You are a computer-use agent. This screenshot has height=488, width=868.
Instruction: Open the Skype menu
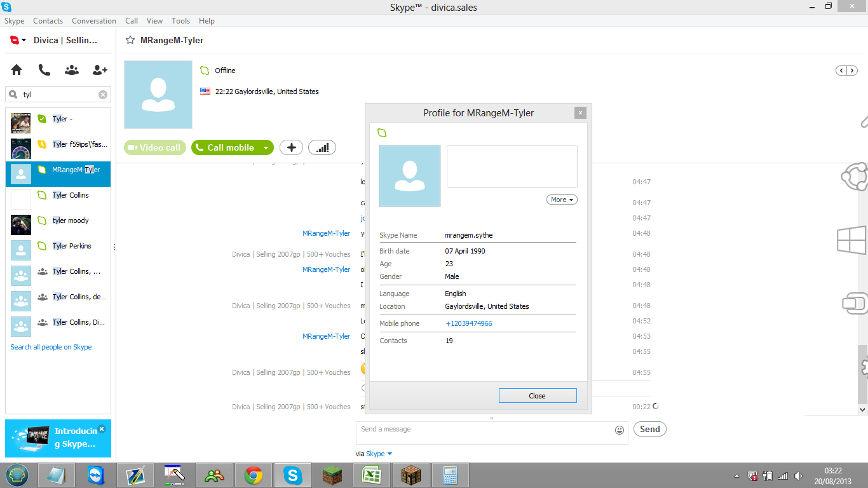tap(14, 21)
